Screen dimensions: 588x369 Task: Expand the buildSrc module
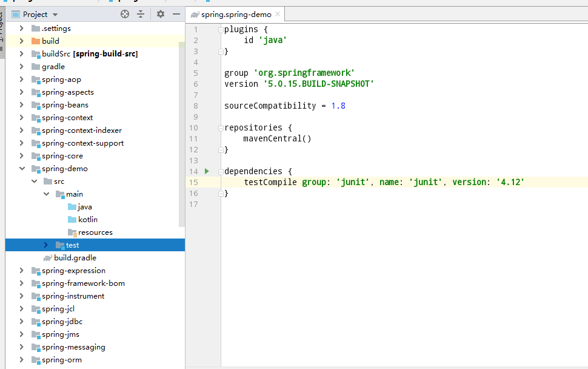point(21,53)
